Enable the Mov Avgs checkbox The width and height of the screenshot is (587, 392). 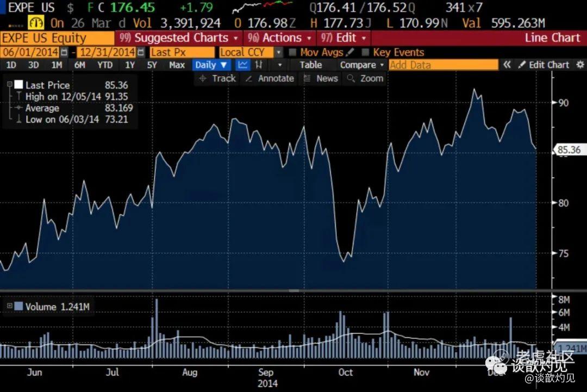292,52
